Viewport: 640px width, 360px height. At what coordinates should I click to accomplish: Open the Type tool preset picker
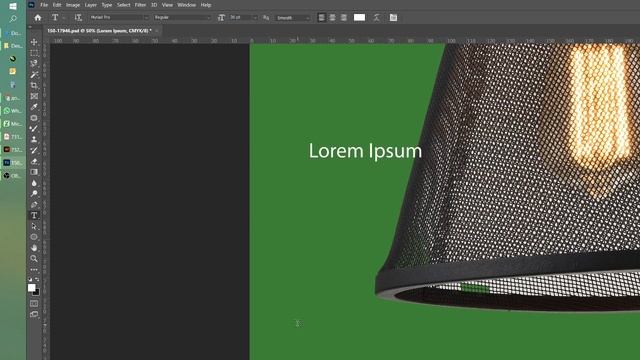coord(58,18)
